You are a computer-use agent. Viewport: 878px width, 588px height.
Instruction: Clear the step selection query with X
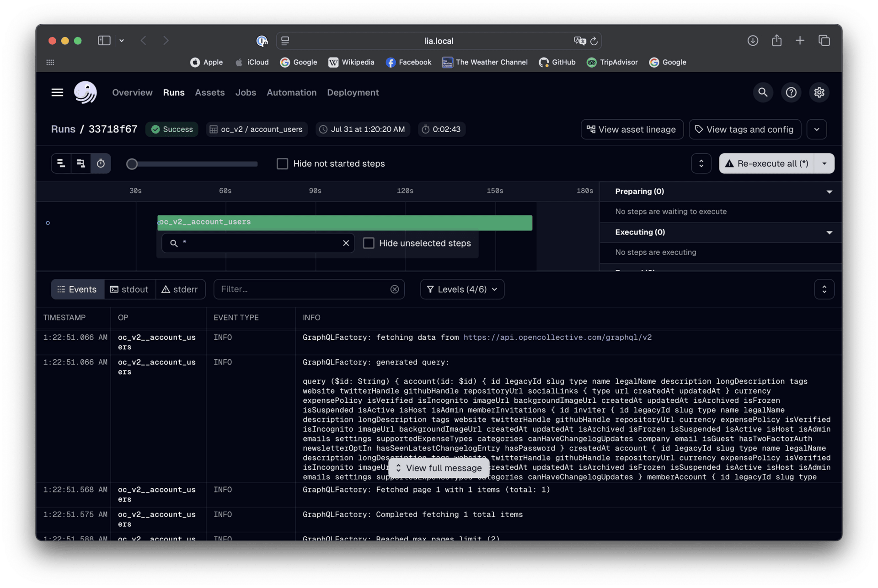(x=346, y=243)
